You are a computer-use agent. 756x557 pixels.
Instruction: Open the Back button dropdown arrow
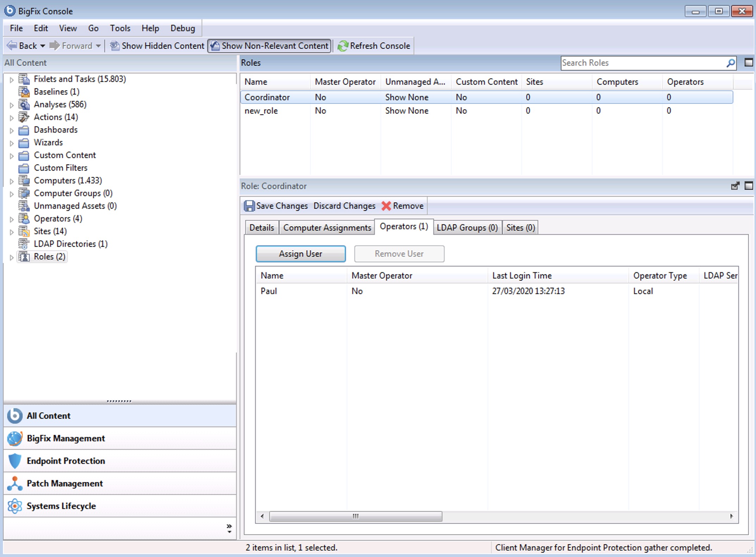point(43,45)
